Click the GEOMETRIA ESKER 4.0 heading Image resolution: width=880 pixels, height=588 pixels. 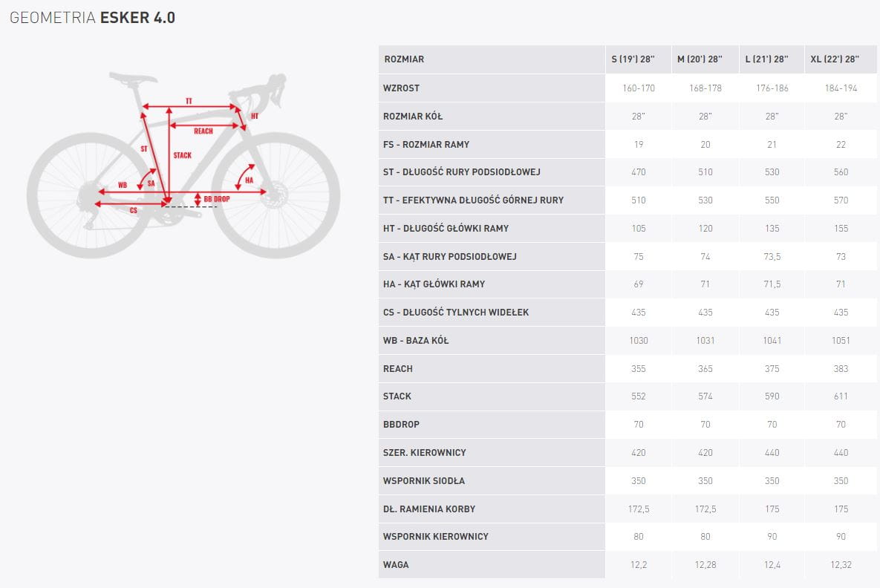93,18
